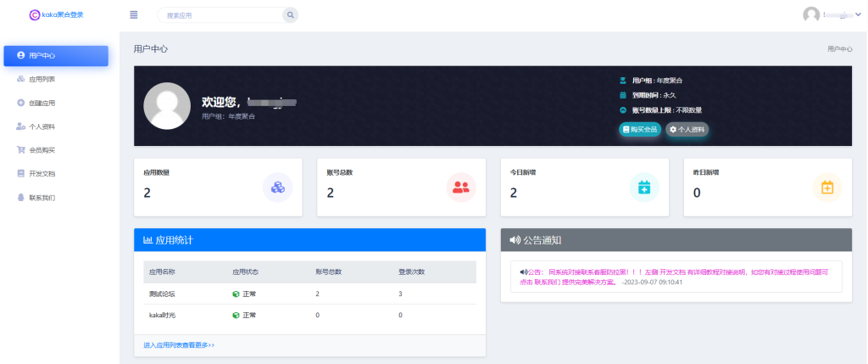This screenshot has height=364, width=868.
Task: Open the top-right user avatar
Action: 811,14
